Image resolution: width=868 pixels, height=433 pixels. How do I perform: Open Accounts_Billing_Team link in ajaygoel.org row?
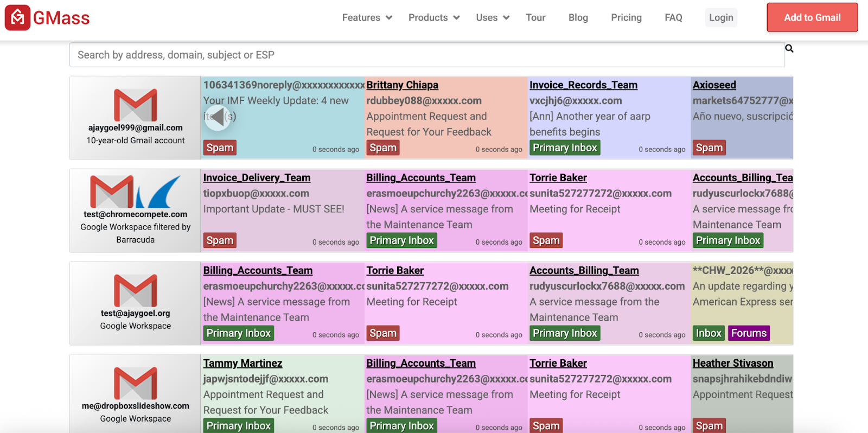pyautogui.click(x=584, y=270)
